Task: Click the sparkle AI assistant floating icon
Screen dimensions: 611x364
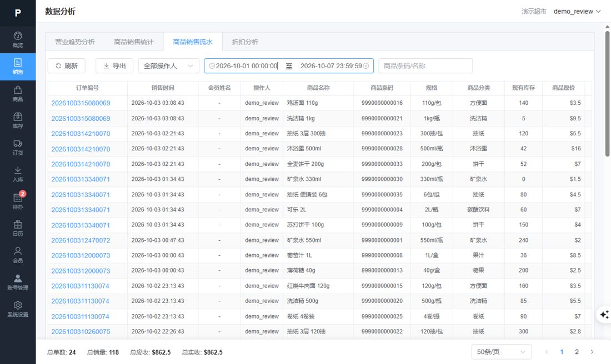Action: pyautogui.click(x=604, y=314)
